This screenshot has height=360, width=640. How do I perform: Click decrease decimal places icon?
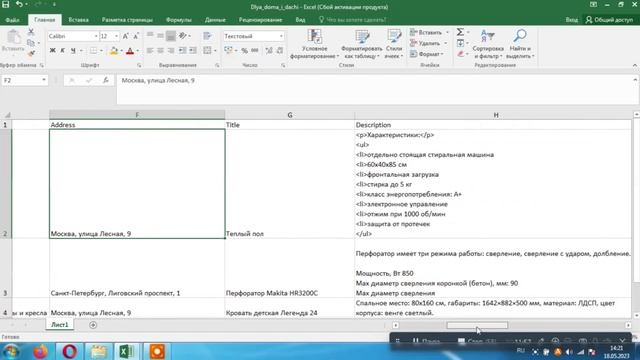pos(280,51)
